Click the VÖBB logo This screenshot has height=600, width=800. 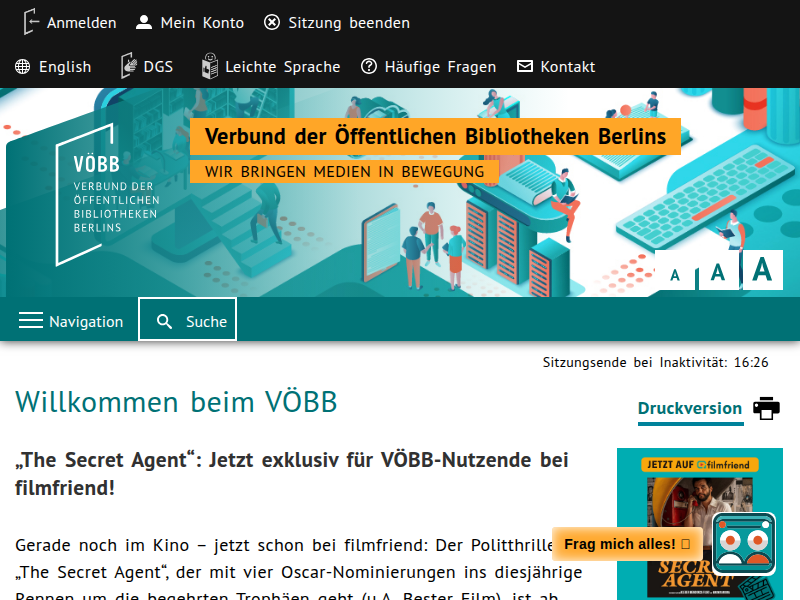click(100, 195)
